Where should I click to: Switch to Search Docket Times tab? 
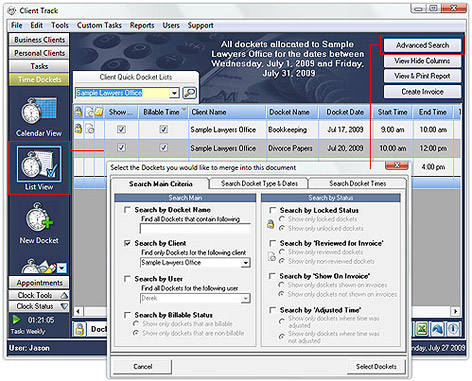(x=357, y=183)
